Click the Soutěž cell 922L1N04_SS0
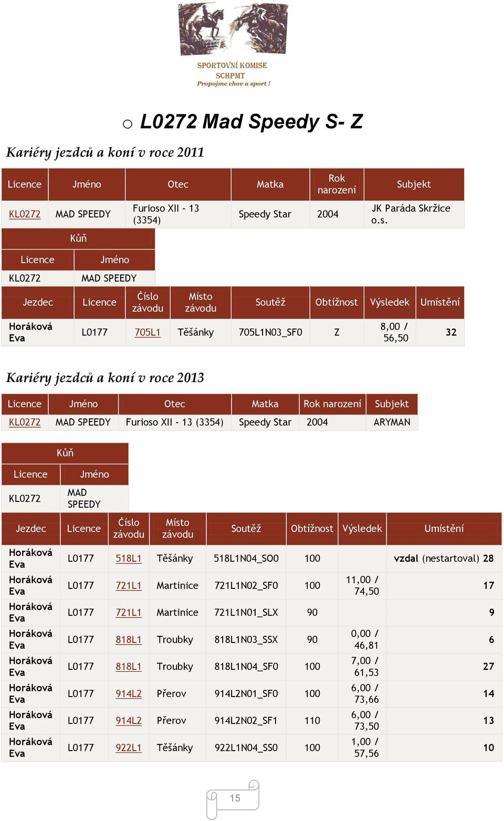 246,748
